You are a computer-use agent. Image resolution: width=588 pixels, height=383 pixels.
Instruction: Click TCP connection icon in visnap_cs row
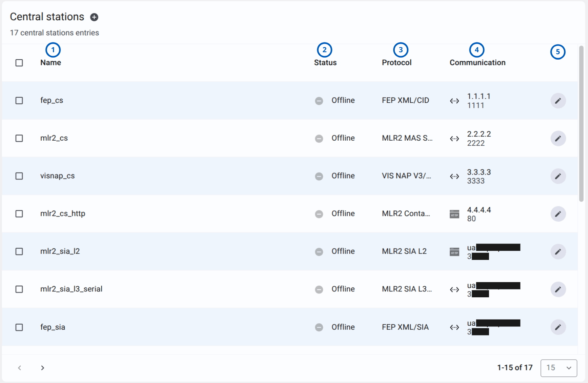point(454,176)
